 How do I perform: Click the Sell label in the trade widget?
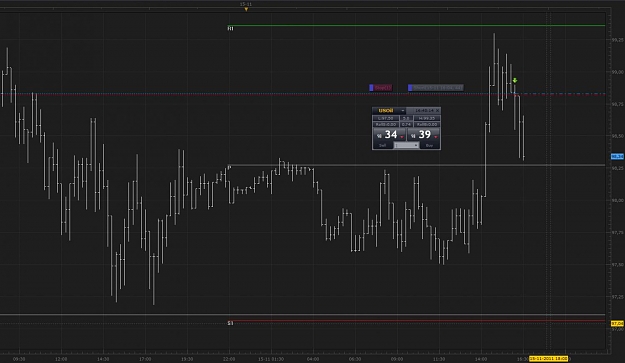pos(383,145)
